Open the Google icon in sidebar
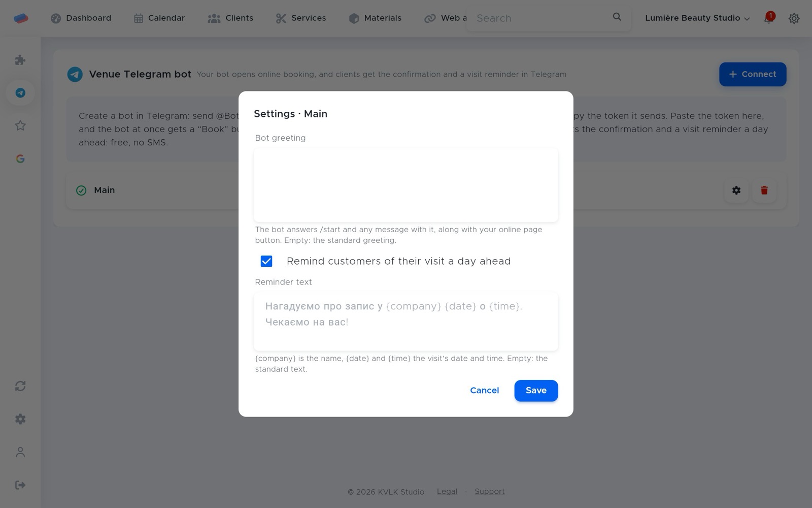 click(x=20, y=159)
